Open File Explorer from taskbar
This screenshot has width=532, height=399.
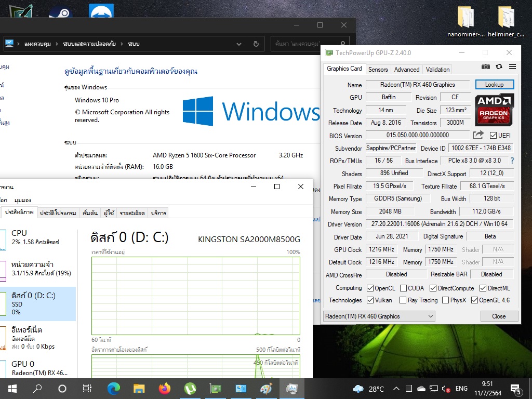[139, 389]
